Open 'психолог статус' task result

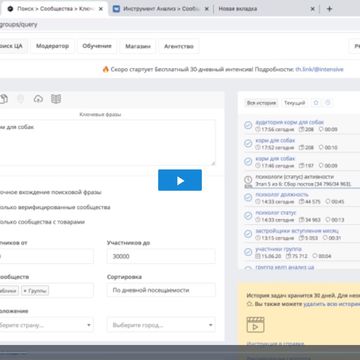click(x=276, y=213)
